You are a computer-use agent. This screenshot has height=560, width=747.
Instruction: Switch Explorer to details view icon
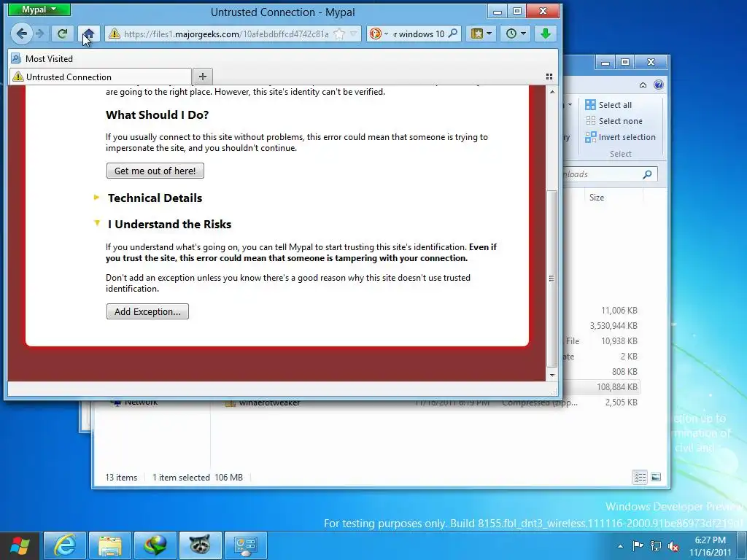(x=639, y=477)
